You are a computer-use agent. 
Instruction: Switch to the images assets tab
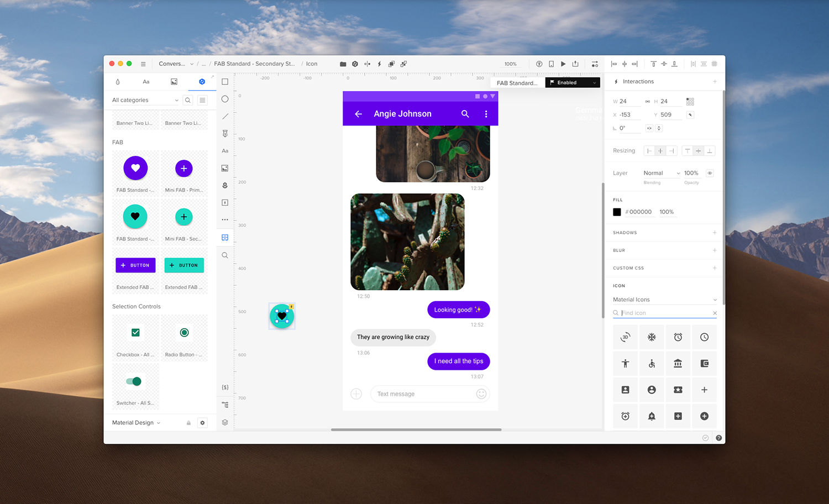coord(174,82)
